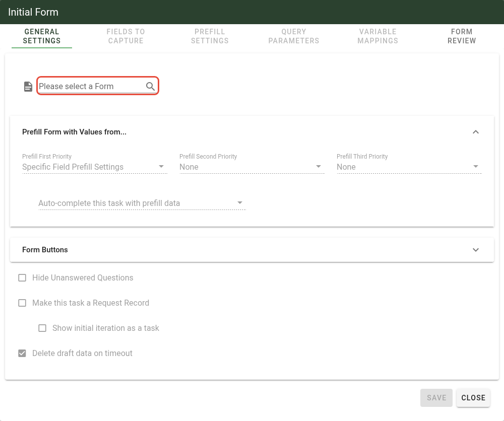The height and width of the screenshot is (421, 504).
Task: Open the Prefill Second Priority dropdown
Action: pos(252,167)
